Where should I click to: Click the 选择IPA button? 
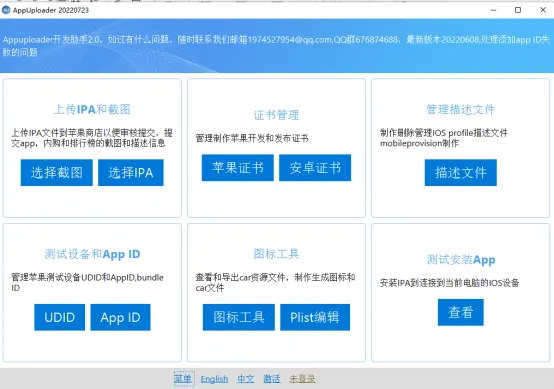click(131, 172)
